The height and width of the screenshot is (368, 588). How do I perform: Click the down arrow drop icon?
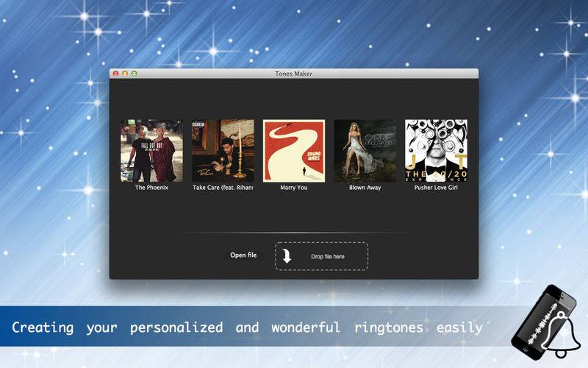click(287, 255)
